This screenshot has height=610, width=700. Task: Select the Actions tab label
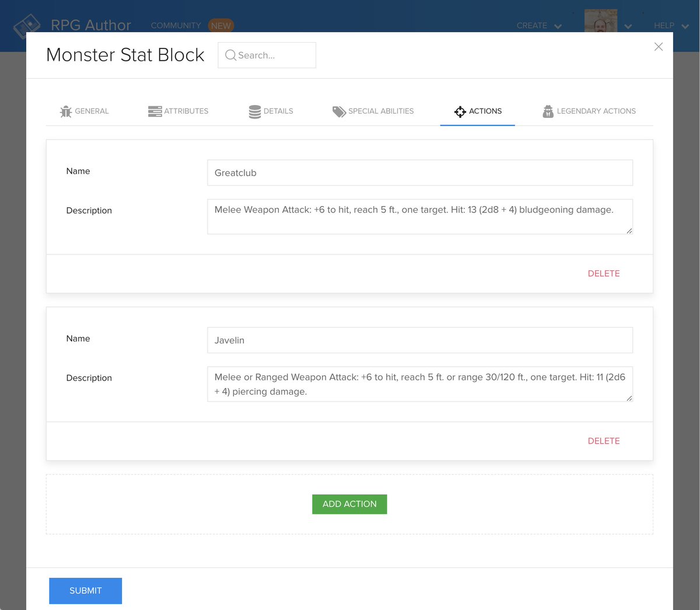(x=485, y=111)
